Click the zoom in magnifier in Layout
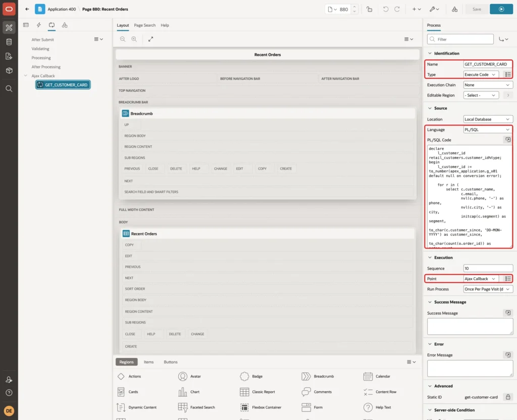 pyautogui.click(x=134, y=39)
